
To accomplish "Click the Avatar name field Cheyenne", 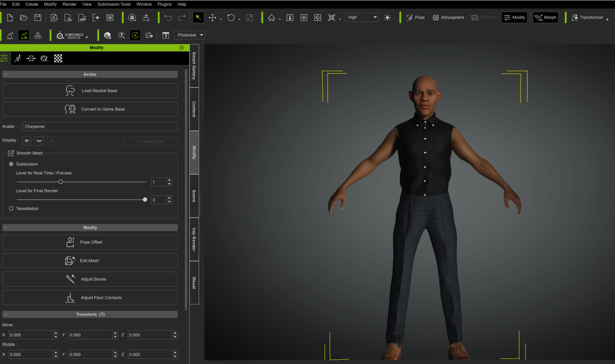I will click(x=100, y=127).
